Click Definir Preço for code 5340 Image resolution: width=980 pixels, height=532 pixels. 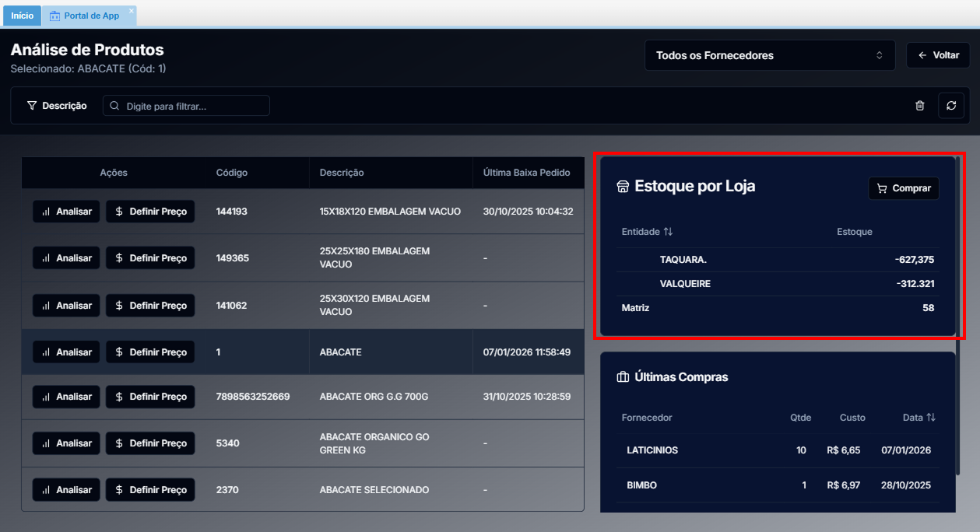150,443
